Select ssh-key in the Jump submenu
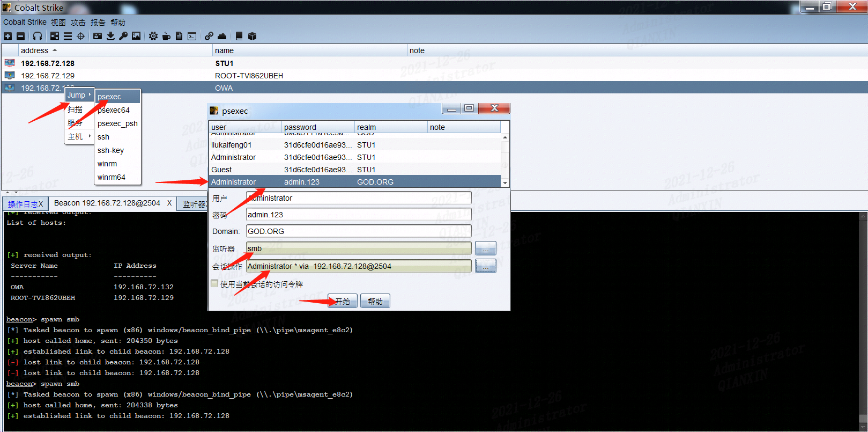868x432 pixels. (x=117, y=150)
